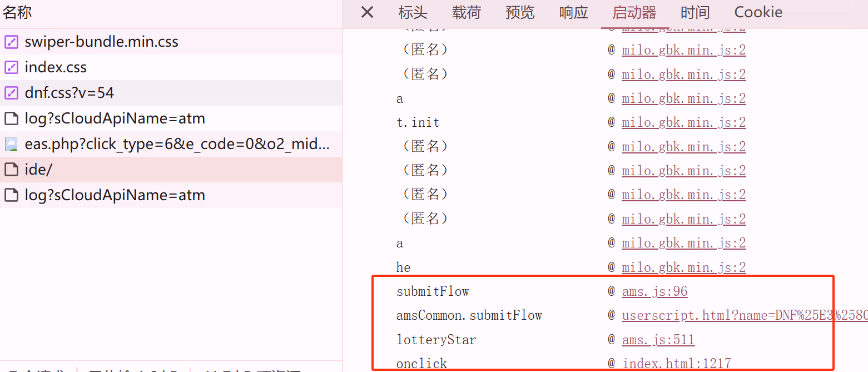Viewport: 868px width, 372px height.
Task: Click the dnf.css?v=54 stylesheet icon
Action: pyautogui.click(x=11, y=93)
